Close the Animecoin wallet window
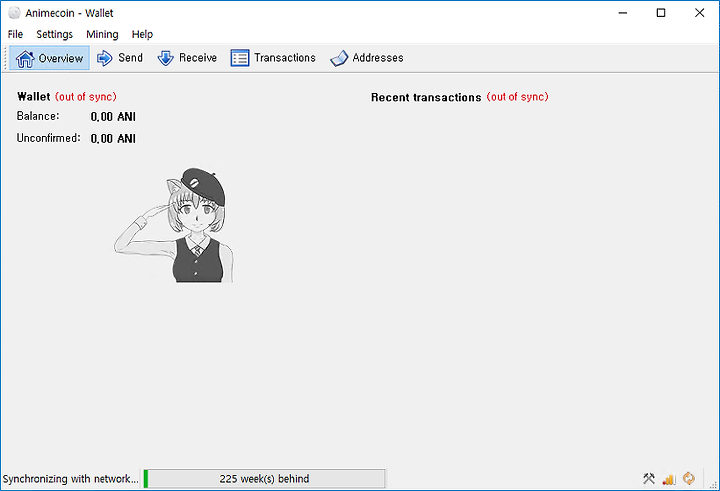The width and height of the screenshot is (720, 491). [x=699, y=13]
